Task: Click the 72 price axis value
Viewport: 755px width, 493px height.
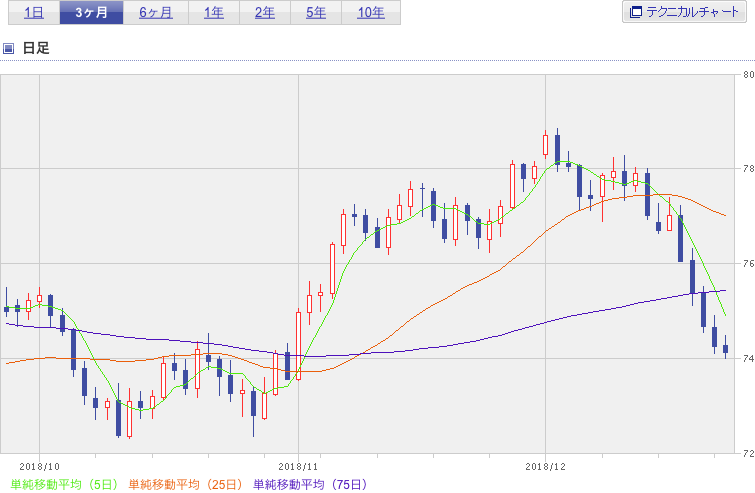Action: point(749,453)
